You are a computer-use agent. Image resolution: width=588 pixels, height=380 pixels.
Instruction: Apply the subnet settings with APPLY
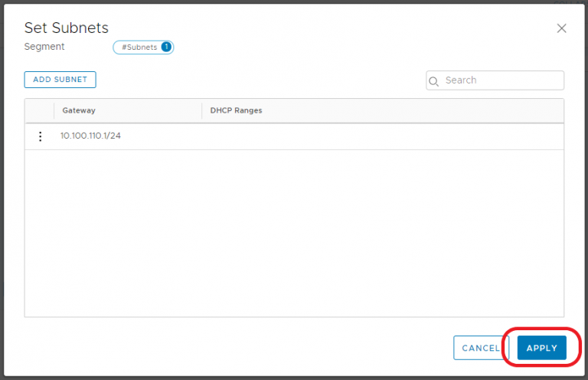541,348
